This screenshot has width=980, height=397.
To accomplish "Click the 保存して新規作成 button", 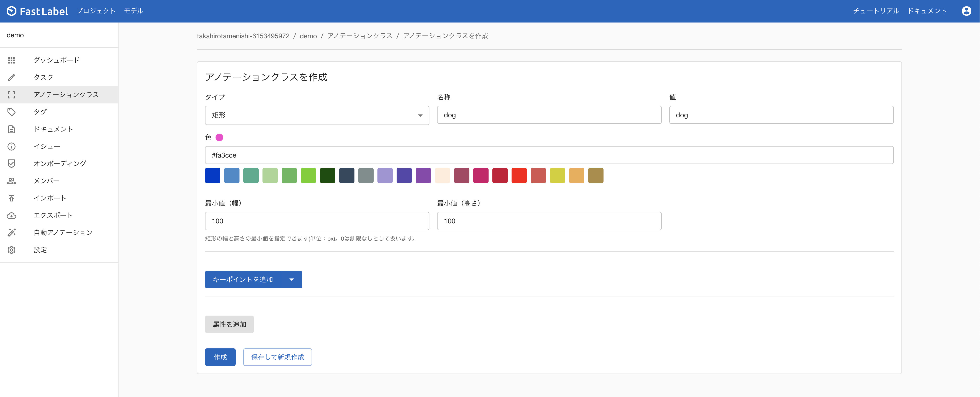I will tap(277, 357).
